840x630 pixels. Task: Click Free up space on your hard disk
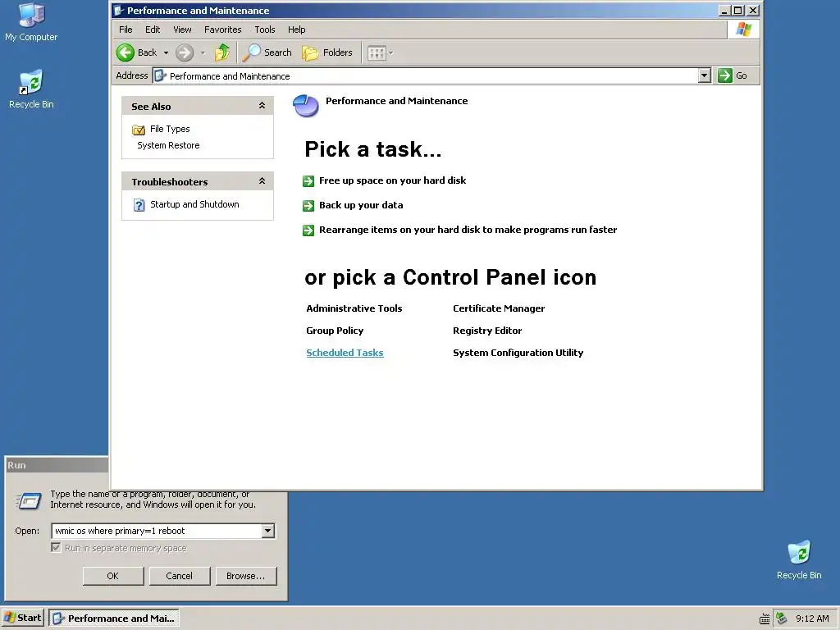pyautogui.click(x=393, y=180)
